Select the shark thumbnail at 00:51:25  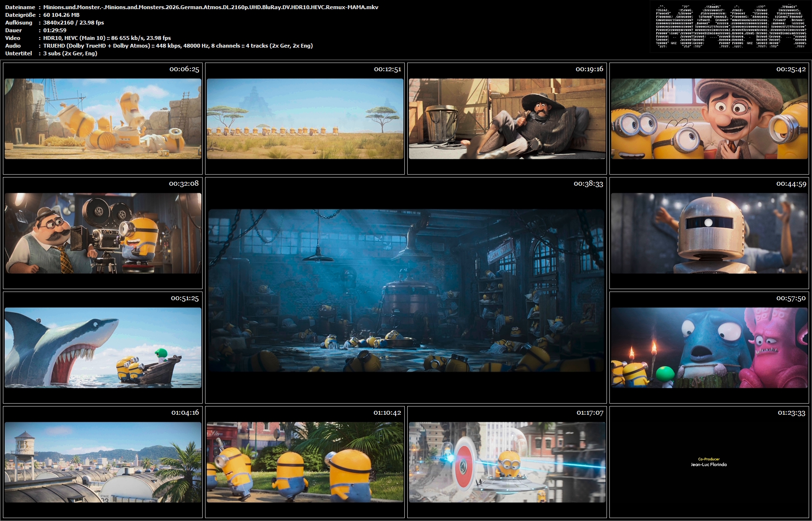(103, 348)
